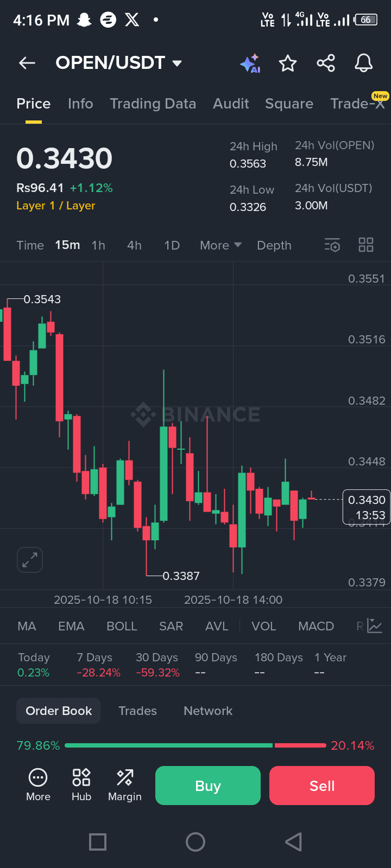Image resolution: width=391 pixels, height=868 pixels.
Task: Tap the 24h Low value 0.3326
Action: coord(248,207)
